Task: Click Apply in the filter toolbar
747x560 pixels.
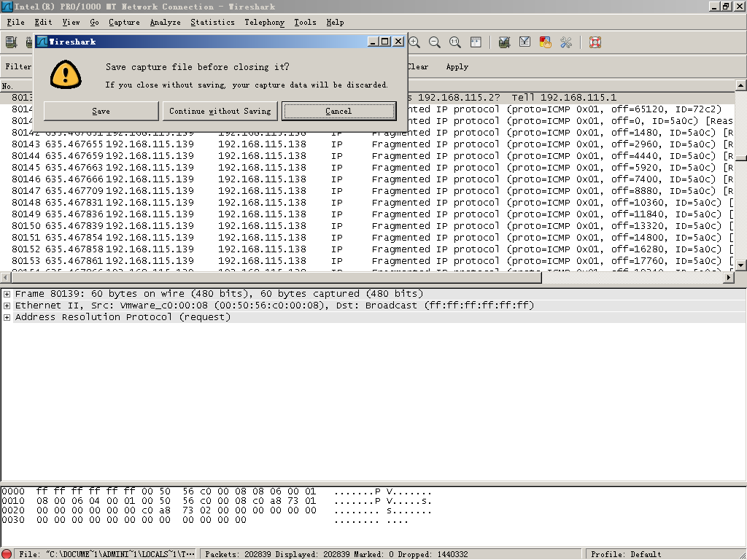Action: coord(457,66)
